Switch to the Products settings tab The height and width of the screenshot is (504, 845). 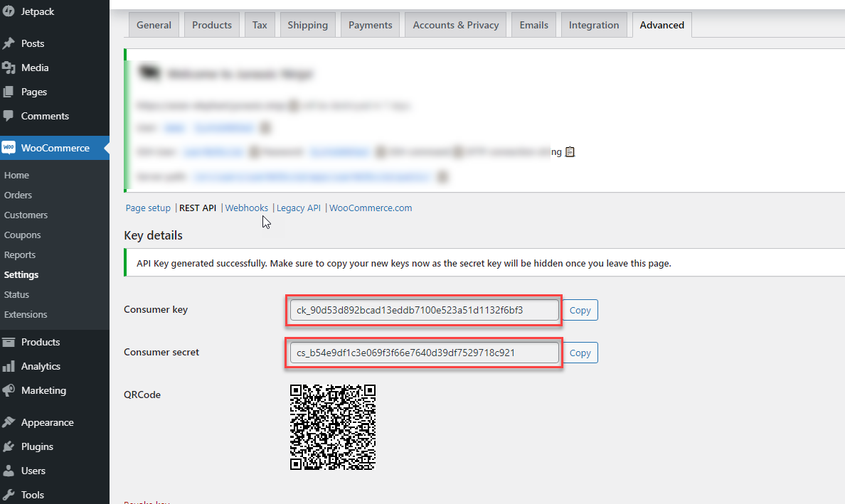coord(212,25)
